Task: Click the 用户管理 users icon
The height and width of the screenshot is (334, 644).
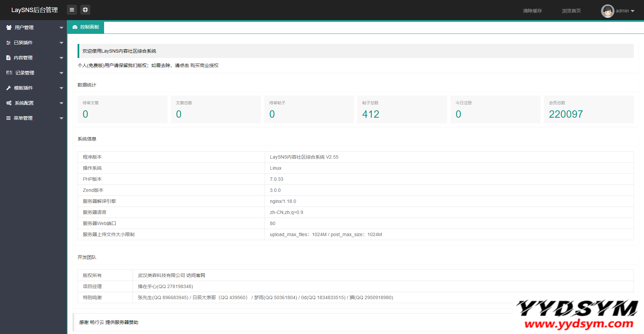Action: coord(9,27)
